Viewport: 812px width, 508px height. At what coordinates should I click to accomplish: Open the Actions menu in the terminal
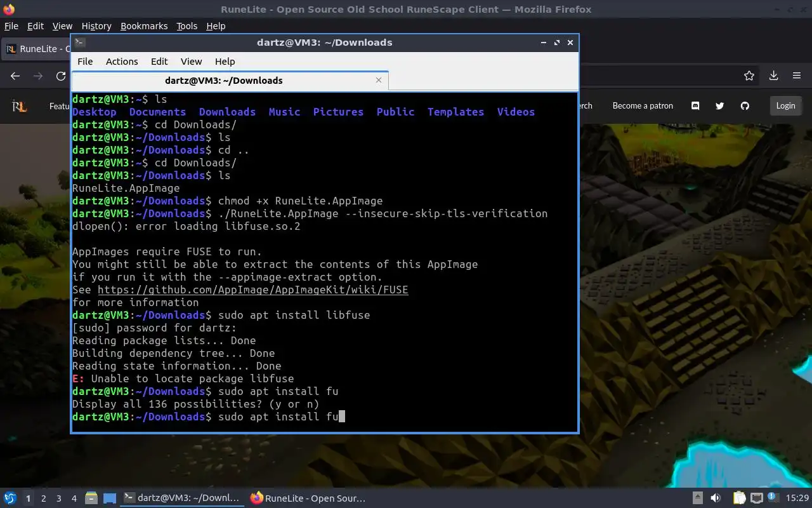[x=122, y=62]
